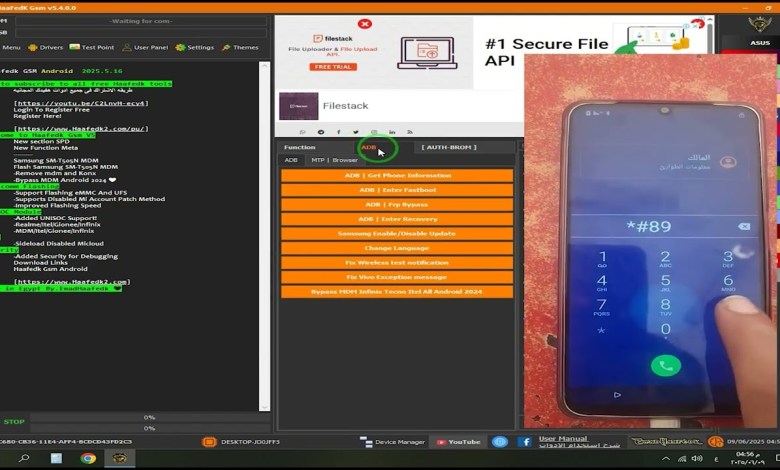Screen dimensions: 780x470
Task: Open the 'Waiting for com' COM port dropdown
Action: tap(141, 21)
